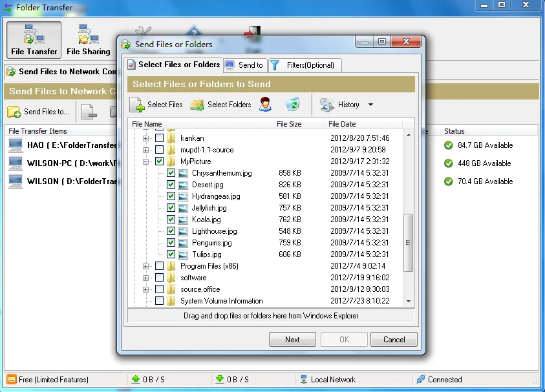
Task: Click download speed indicator in status bar
Action: pos(232,380)
